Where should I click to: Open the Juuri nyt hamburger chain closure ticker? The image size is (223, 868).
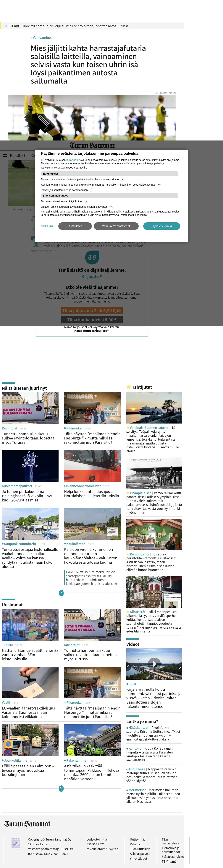click(x=75, y=26)
